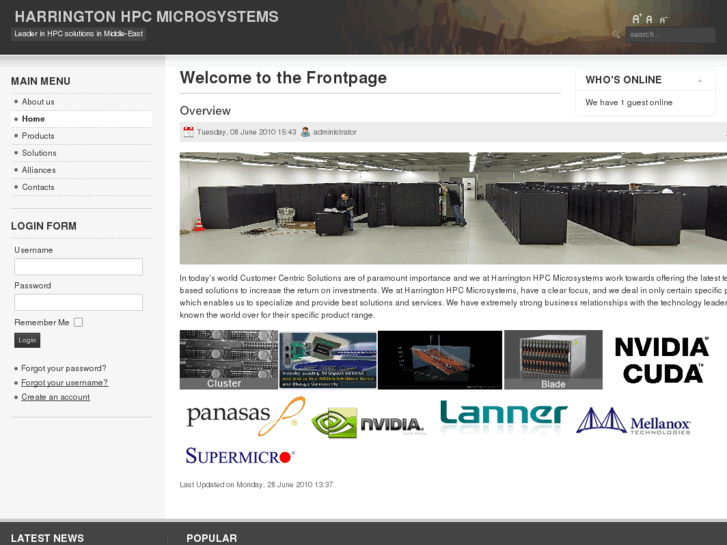Focus the Password input field

pyautogui.click(x=78, y=302)
